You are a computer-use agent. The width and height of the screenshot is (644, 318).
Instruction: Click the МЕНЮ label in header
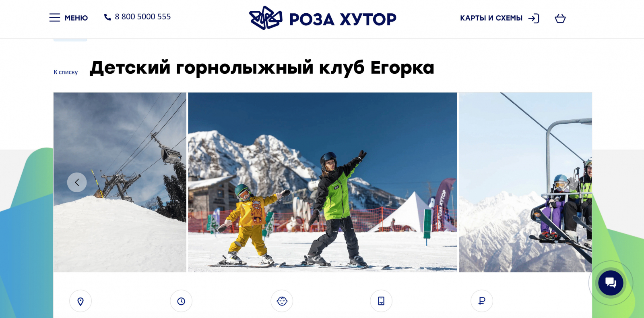click(x=76, y=18)
